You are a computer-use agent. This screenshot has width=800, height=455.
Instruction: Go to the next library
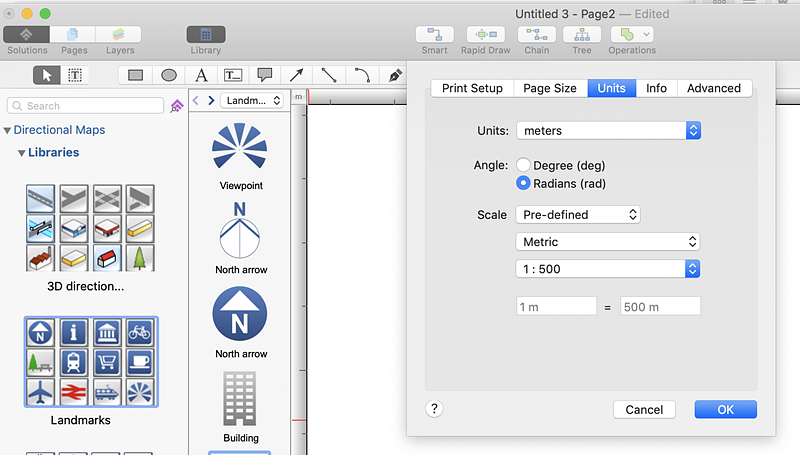click(x=211, y=100)
